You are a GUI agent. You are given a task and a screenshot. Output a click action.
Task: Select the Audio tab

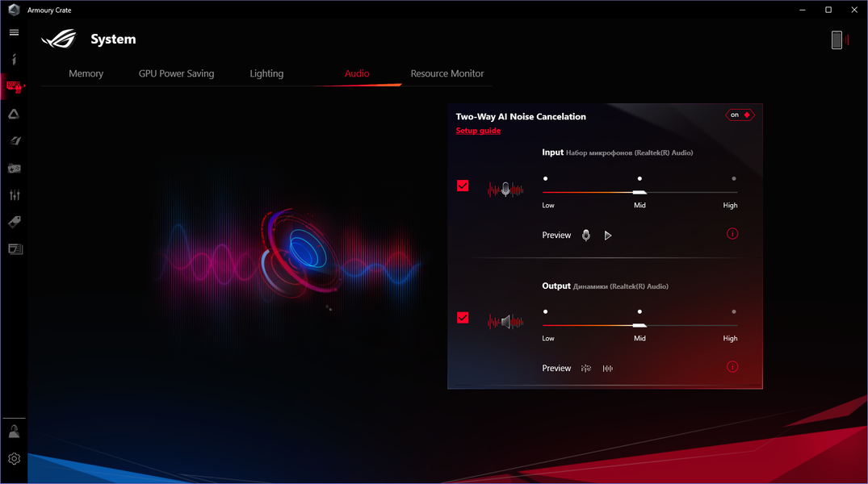point(357,73)
